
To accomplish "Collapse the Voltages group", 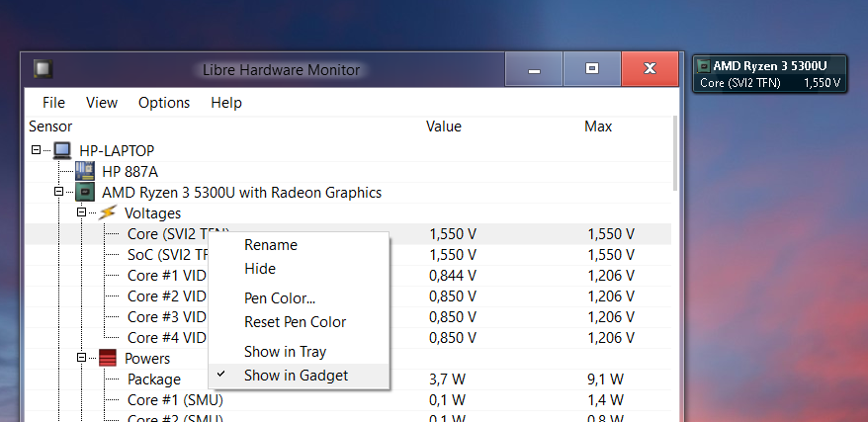I will pyautogui.click(x=81, y=212).
